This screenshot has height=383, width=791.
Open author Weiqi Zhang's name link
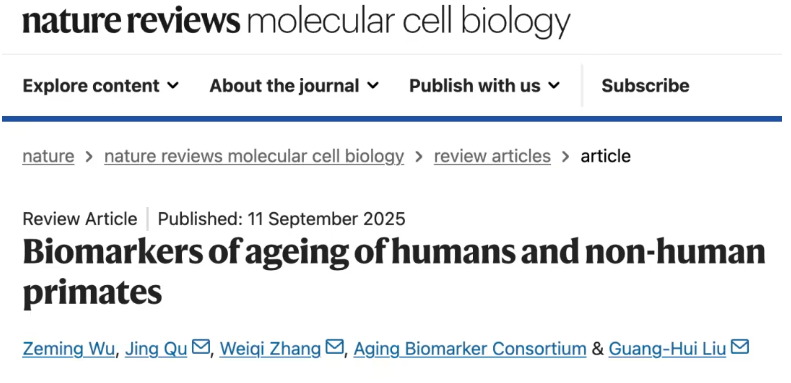pos(270,349)
